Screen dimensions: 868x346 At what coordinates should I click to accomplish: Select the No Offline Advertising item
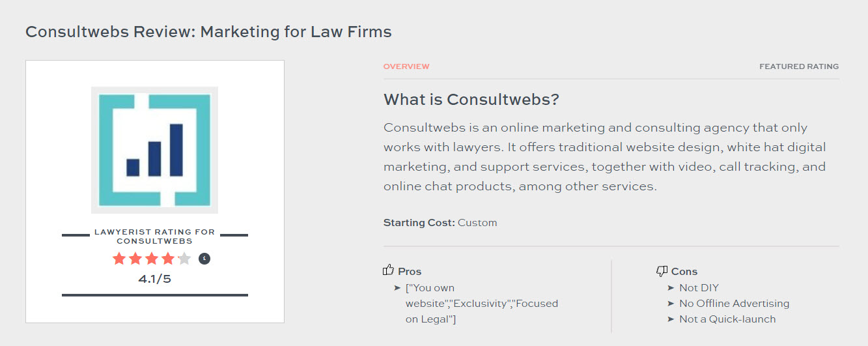[734, 304]
